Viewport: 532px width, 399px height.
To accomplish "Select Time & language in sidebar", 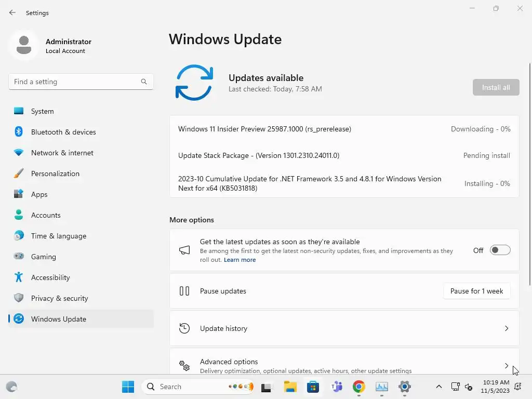I will pos(81,235).
